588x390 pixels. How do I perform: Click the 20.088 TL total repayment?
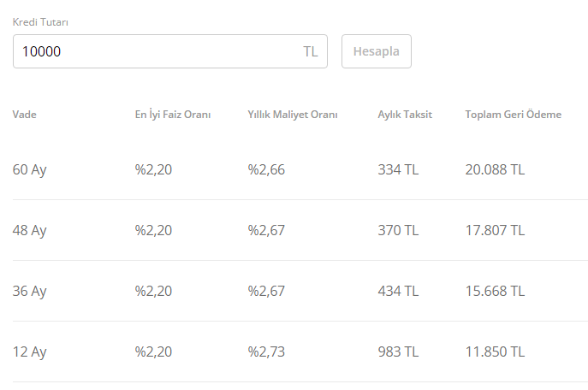point(495,169)
